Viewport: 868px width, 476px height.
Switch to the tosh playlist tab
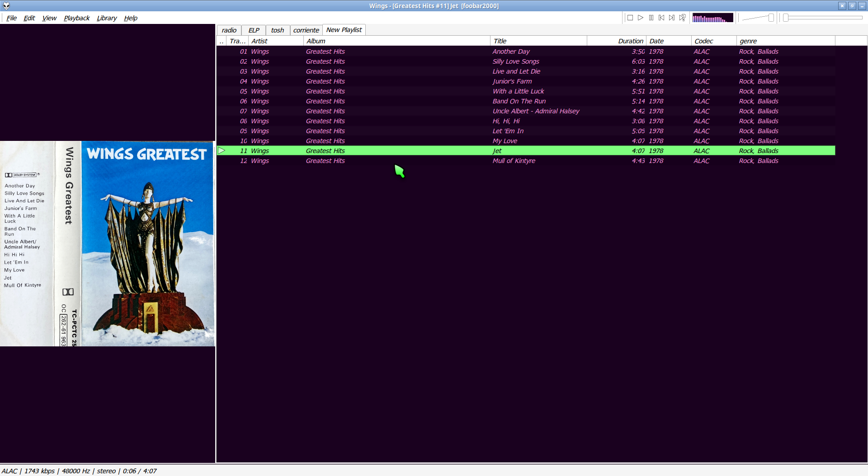click(278, 30)
